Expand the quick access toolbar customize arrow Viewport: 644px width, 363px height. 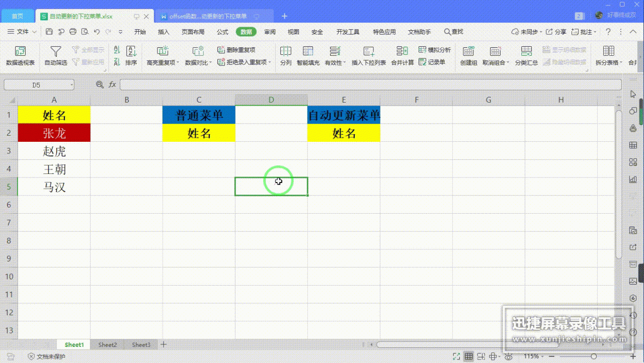120,32
